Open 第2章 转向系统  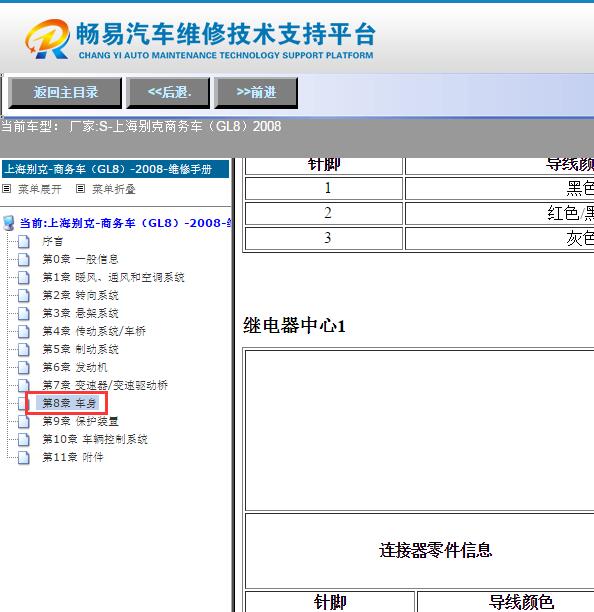80,295
